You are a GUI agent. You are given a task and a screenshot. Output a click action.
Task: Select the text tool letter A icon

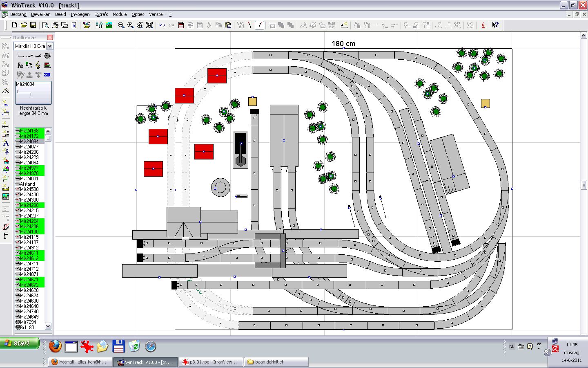(6, 143)
